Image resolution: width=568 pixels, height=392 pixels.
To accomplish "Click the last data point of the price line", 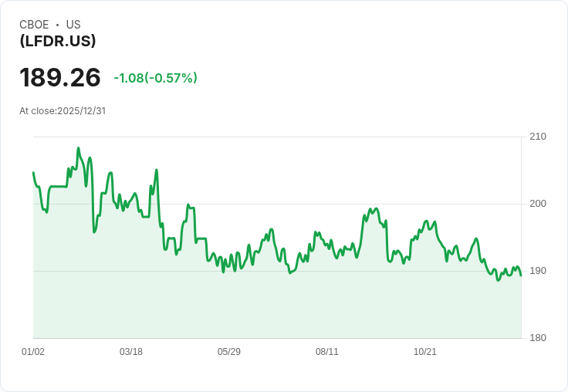I will 521,275.
